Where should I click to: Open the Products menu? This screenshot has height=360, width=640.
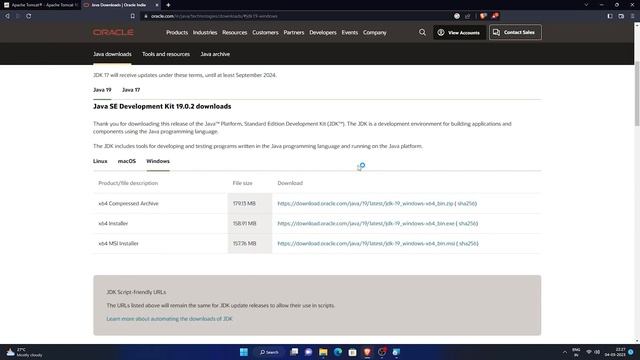(x=177, y=32)
